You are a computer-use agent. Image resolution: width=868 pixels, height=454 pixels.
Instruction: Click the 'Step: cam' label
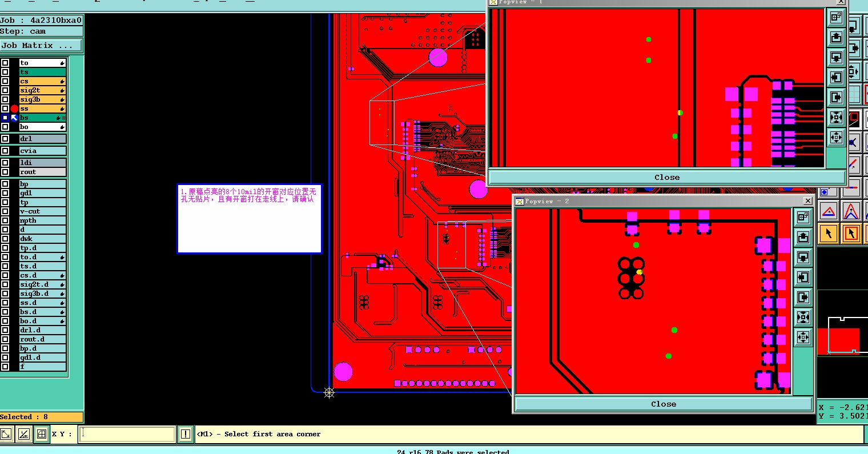(x=23, y=31)
